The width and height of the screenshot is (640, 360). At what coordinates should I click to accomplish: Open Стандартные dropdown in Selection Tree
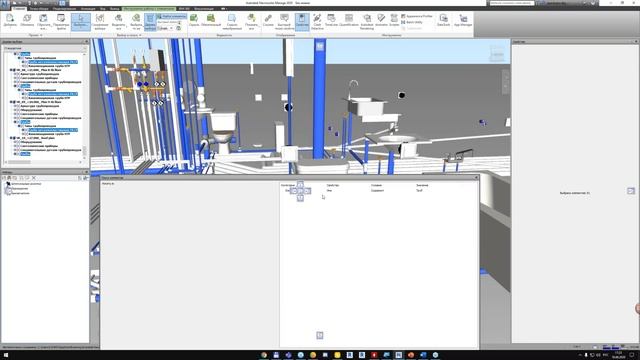click(44, 48)
